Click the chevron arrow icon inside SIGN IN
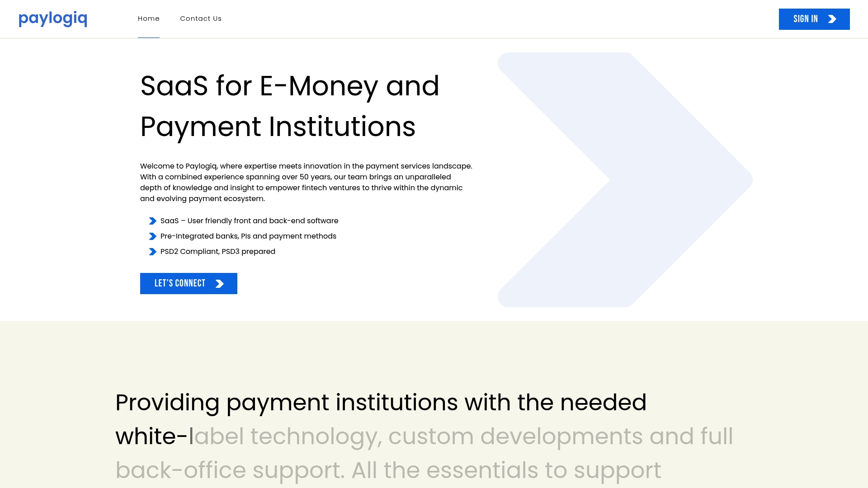Screen dimensions: 868x488 (x=832, y=19)
